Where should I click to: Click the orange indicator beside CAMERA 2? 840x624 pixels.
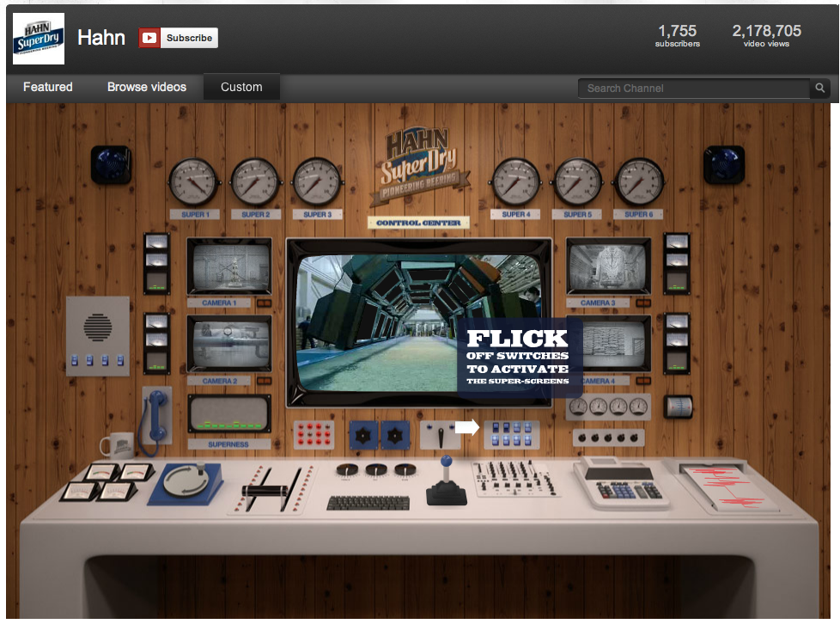[x=264, y=381]
